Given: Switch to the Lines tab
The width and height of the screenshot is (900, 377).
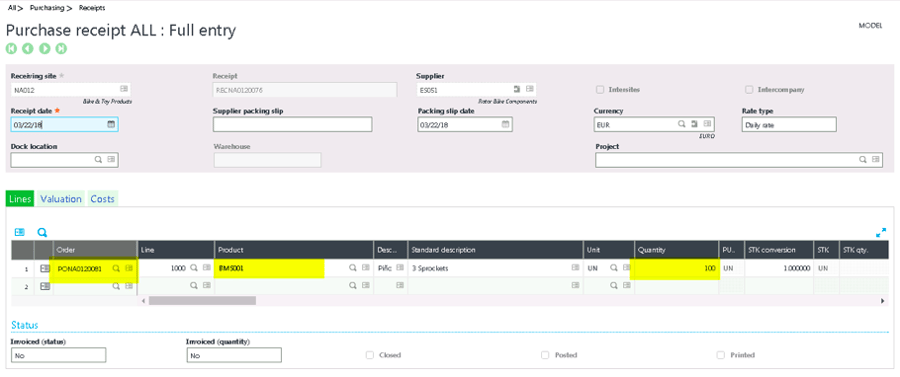Looking at the screenshot, I should [20, 199].
